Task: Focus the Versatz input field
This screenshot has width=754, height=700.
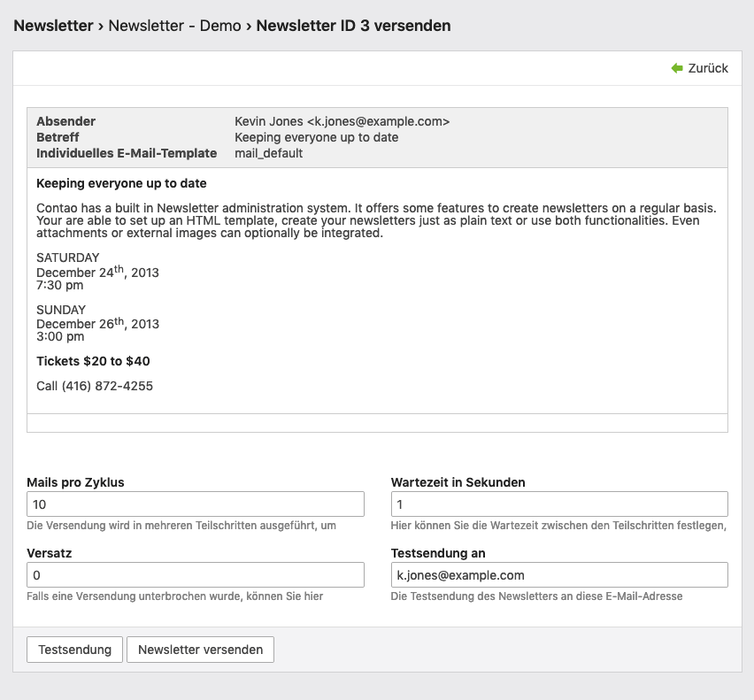Action: [x=196, y=575]
